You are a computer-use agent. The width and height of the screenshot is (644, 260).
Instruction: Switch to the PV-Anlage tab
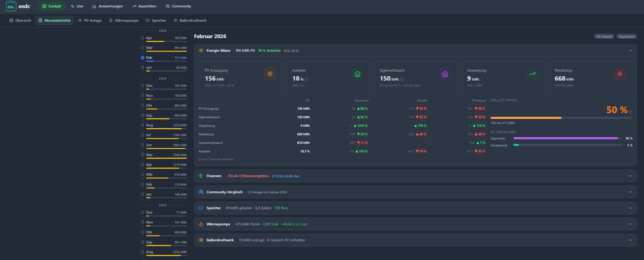pos(90,21)
